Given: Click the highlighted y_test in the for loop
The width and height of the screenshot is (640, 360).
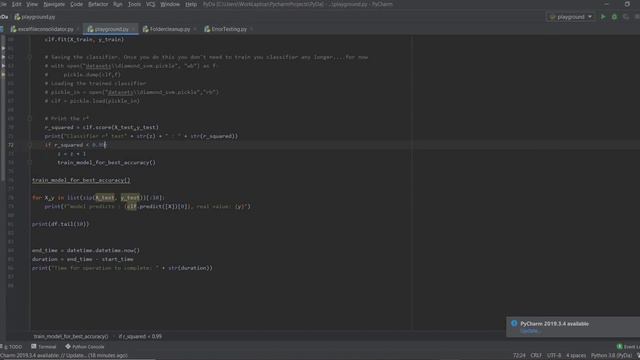Looking at the screenshot, I should pos(130,198).
